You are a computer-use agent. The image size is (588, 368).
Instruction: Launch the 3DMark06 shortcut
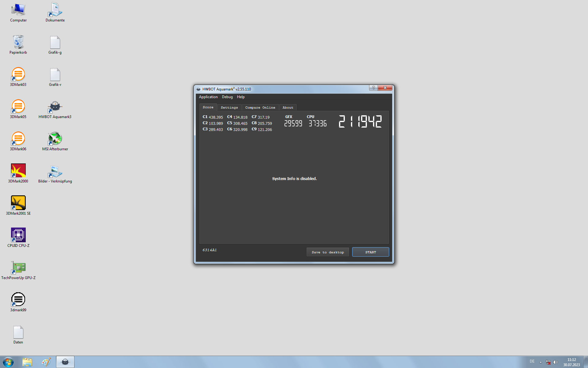click(18, 142)
